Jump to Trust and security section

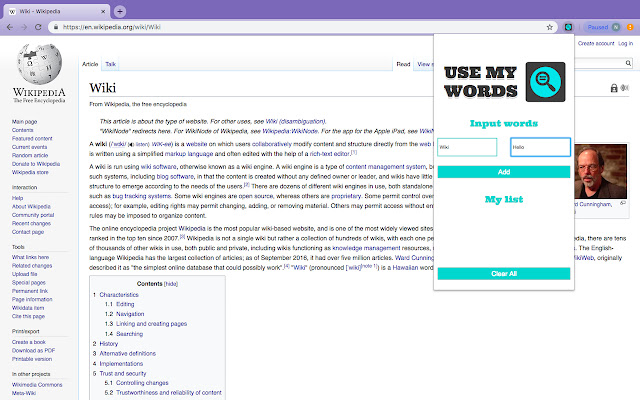pyautogui.click(x=122, y=373)
